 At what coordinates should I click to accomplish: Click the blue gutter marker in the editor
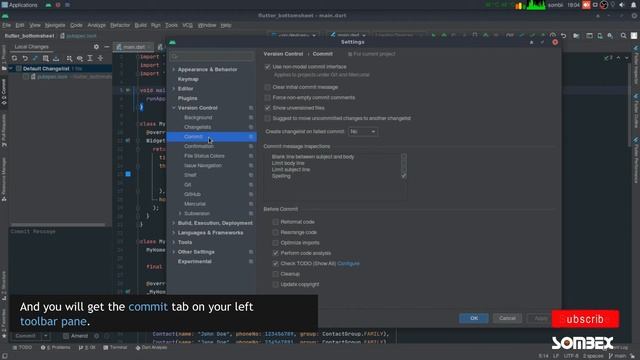point(128,174)
